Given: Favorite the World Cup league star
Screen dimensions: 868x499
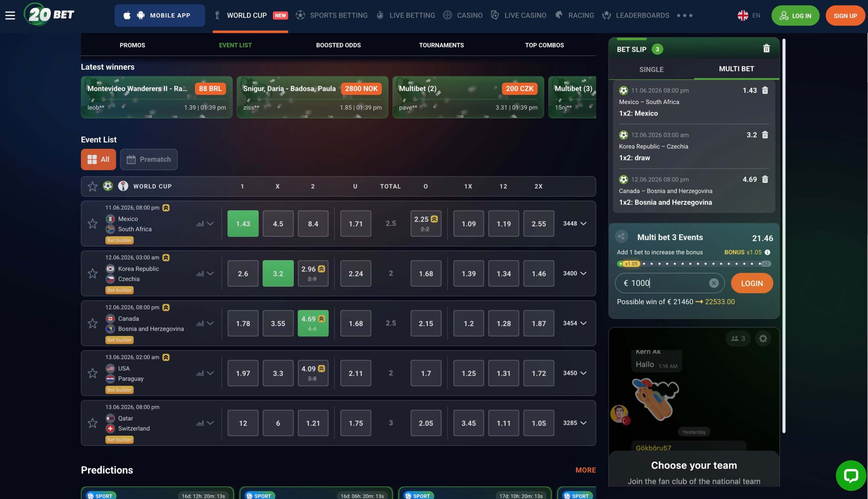Looking at the screenshot, I should (x=93, y=186).
